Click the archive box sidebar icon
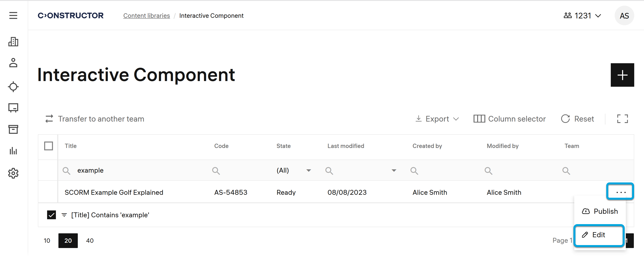The height and width of the screenshot is (258, 644). [x=13, y=130]
